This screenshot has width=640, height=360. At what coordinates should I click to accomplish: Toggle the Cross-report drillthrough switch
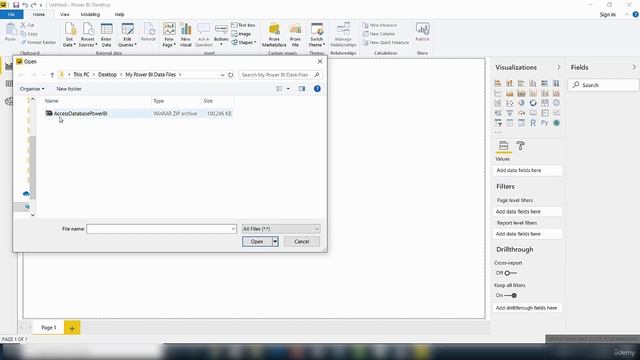point(510,273)
